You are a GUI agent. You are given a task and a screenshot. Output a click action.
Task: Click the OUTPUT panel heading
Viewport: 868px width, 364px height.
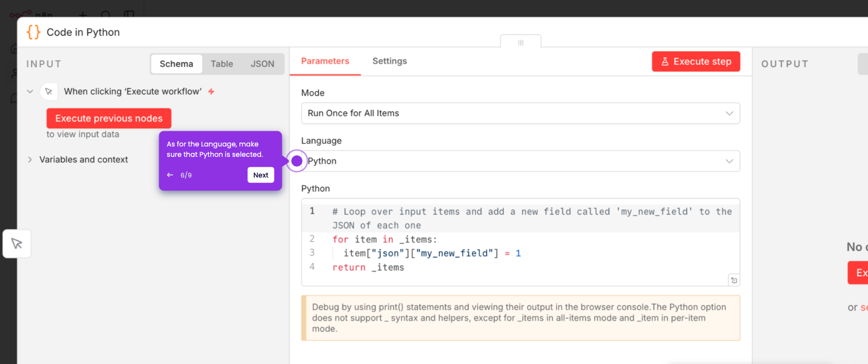click(785, 64)
